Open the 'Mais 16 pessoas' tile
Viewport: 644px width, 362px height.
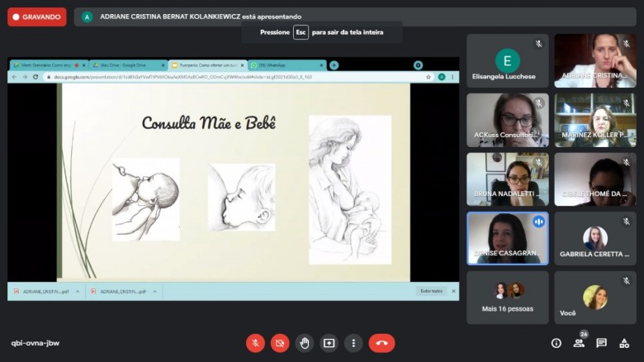507,298
